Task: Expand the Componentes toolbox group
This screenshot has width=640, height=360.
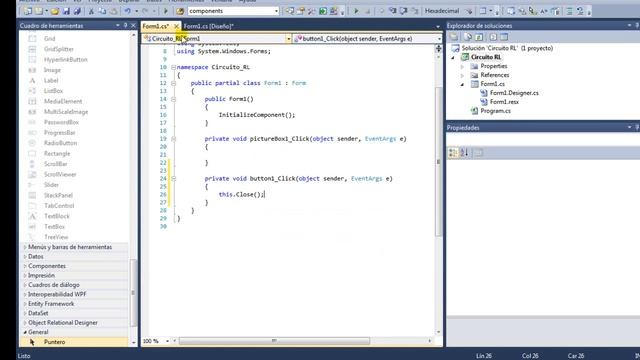Action: tap(25, 266)
